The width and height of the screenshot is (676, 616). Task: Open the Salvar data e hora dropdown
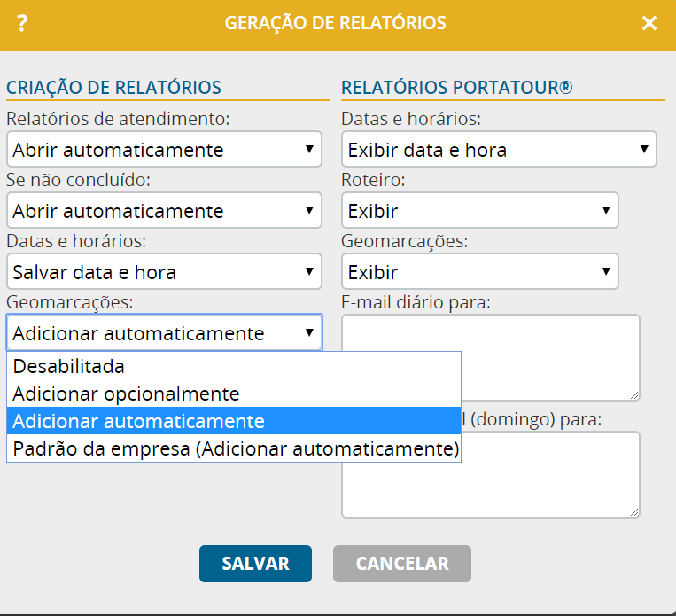164,272
